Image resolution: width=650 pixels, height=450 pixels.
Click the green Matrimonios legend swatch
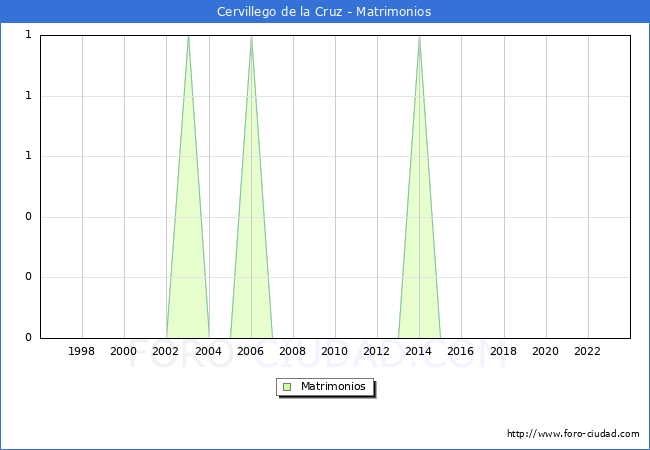tap(287, 387)
